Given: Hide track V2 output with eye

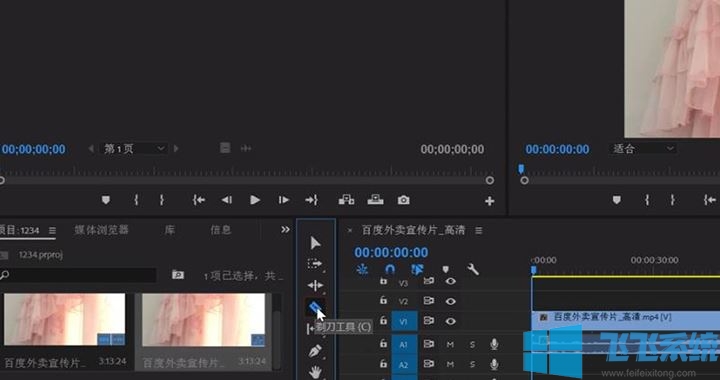Looking at the screenshot, I should pyautogui.click(x=451, y=301).
